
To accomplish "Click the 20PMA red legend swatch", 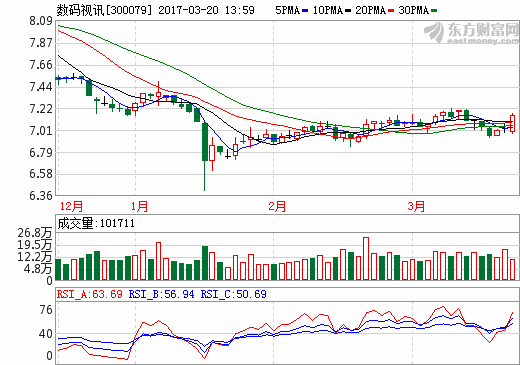I will 391,11.
